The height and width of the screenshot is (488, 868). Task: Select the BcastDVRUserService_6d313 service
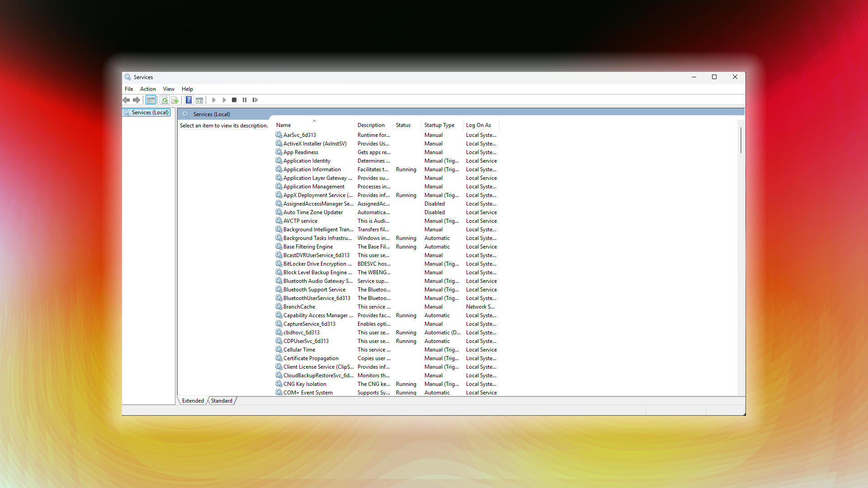coord(316,255)
